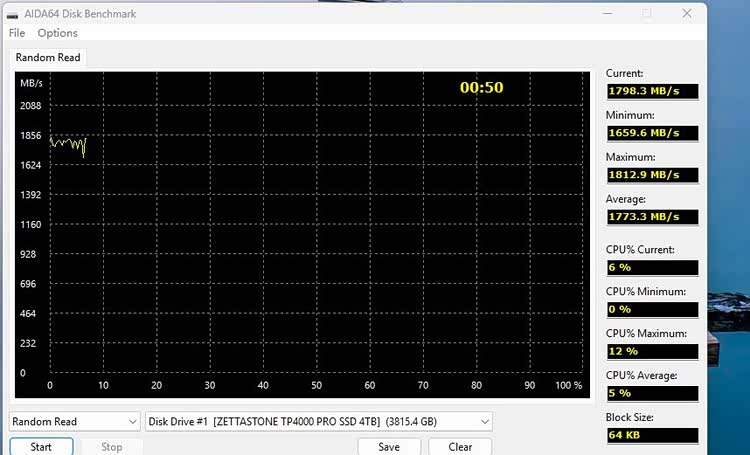Click the Average speed value field
Image resolution: width=750 pixels, height=455 pixels.
pos(652,217)
